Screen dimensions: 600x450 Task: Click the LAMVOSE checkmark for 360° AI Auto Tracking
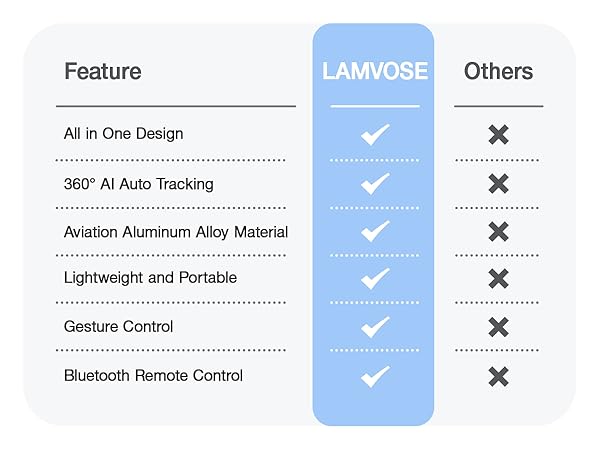(x=374, y=183)
